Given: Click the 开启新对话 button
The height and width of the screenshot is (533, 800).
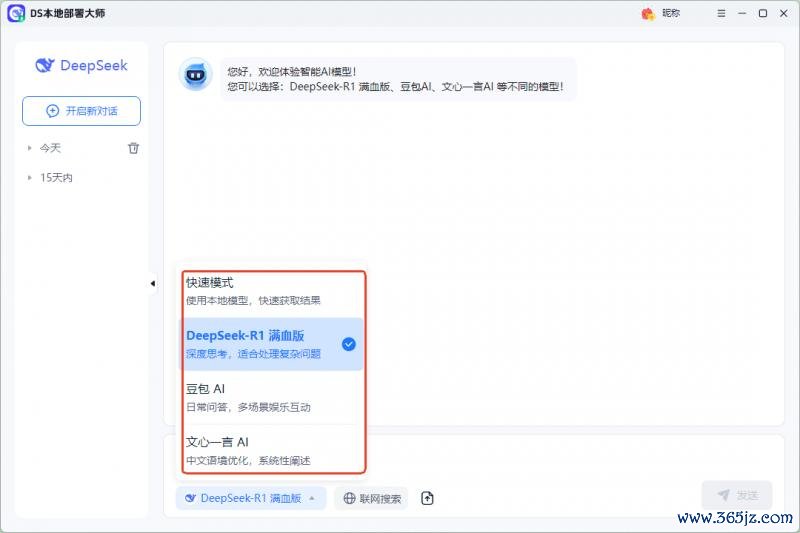Looking at the screenshot, I should tap(81, 111).
